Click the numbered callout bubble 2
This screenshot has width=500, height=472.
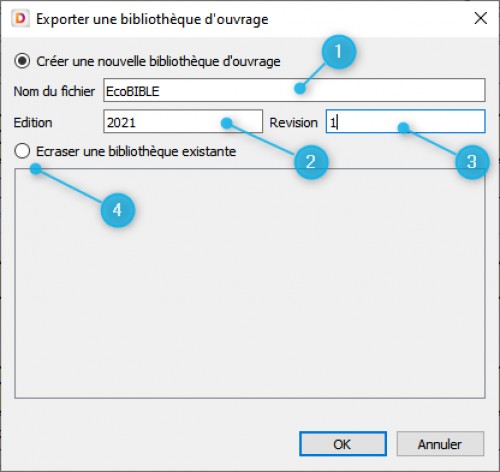point(311,162)
